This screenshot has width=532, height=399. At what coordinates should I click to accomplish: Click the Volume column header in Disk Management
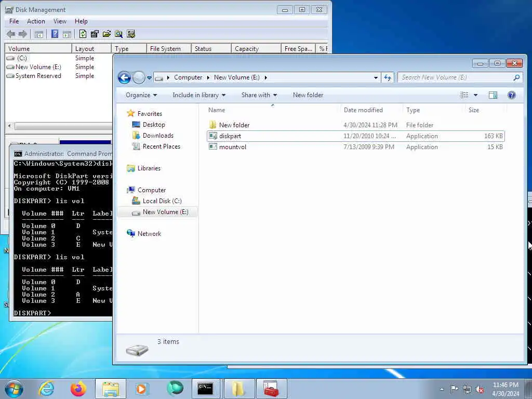coord(38,48)
